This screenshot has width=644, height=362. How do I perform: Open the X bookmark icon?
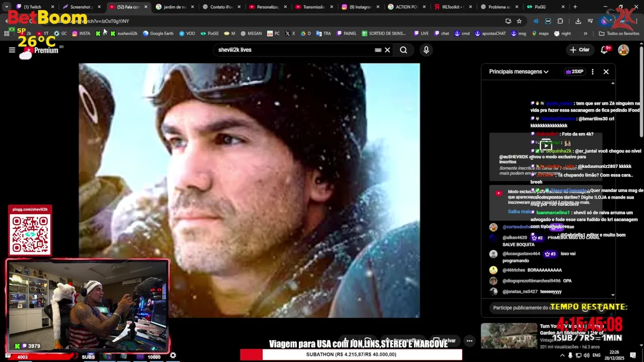290,34
